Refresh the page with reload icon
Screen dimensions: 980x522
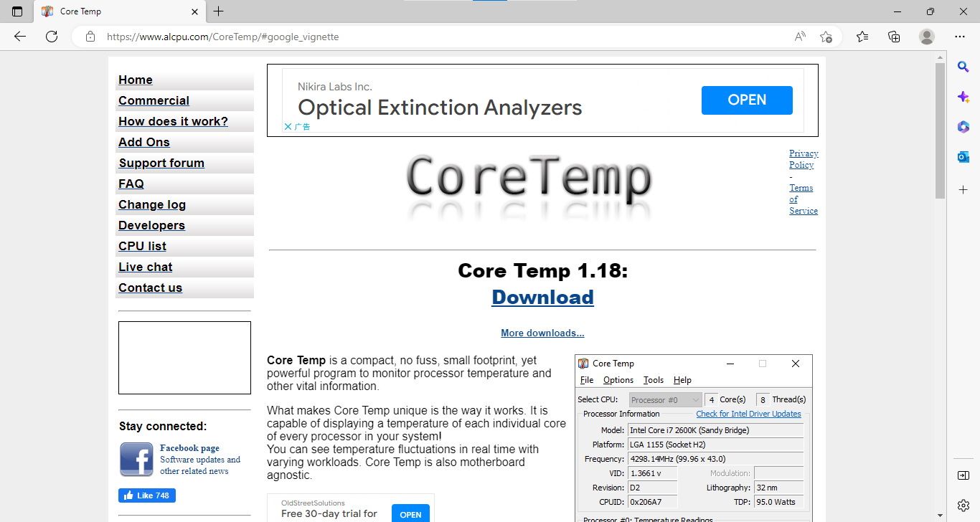(52, 37)
